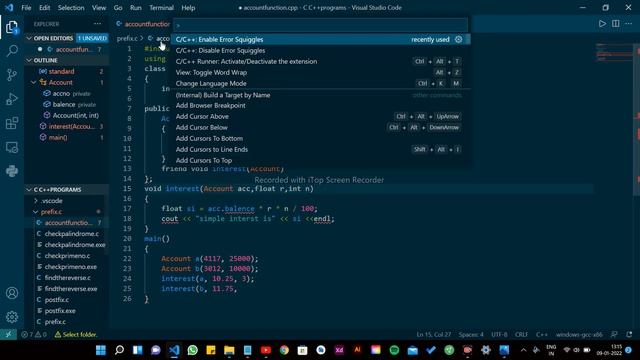Open the Accounts menu icon
The image size is (640, 360).
[x=12, y=293]
